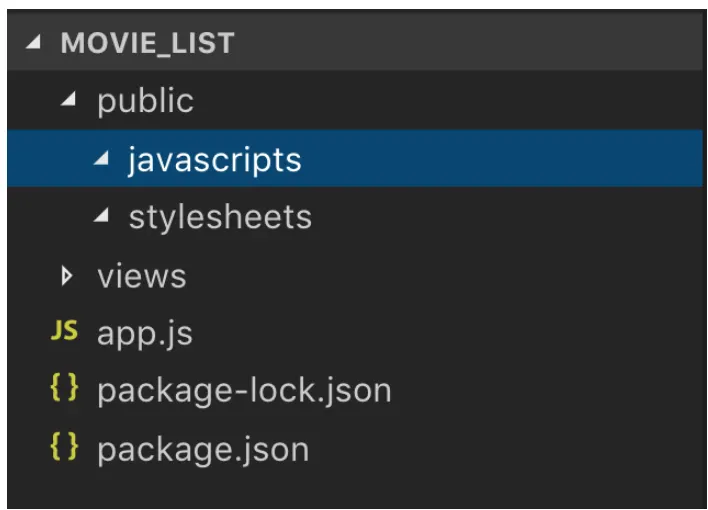
Task: Click the braces icon beside package-lock.json
Action: pyautogui.click(x=64, y=390)
